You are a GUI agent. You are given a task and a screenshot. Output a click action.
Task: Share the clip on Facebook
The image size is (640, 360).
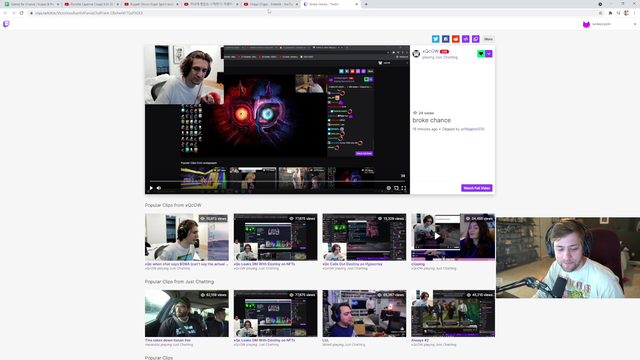pos(446,39)
